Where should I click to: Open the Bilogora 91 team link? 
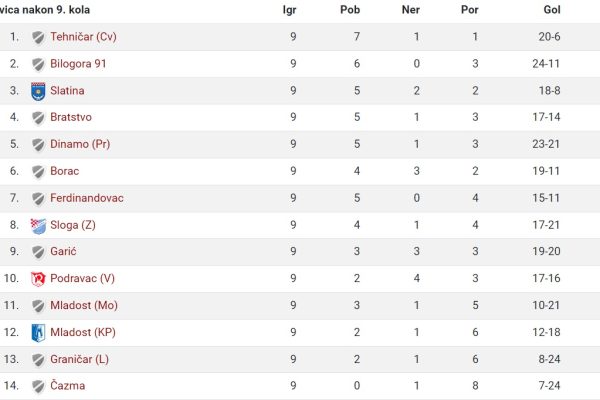[x=78, y=64]
